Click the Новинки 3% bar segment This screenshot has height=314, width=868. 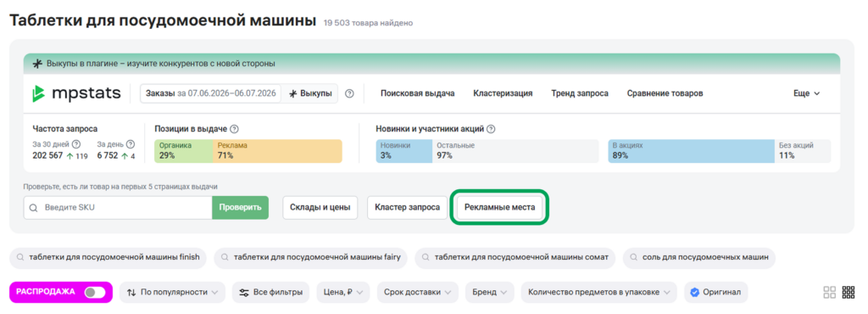coord(404,150)
